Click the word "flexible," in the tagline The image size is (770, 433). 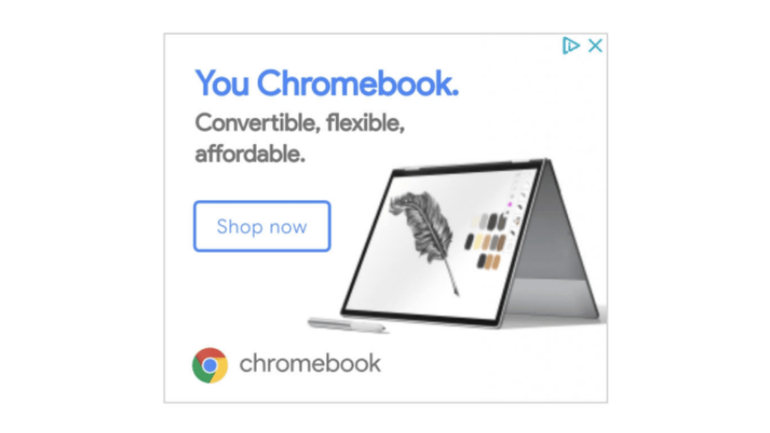(x=365, y=123)
